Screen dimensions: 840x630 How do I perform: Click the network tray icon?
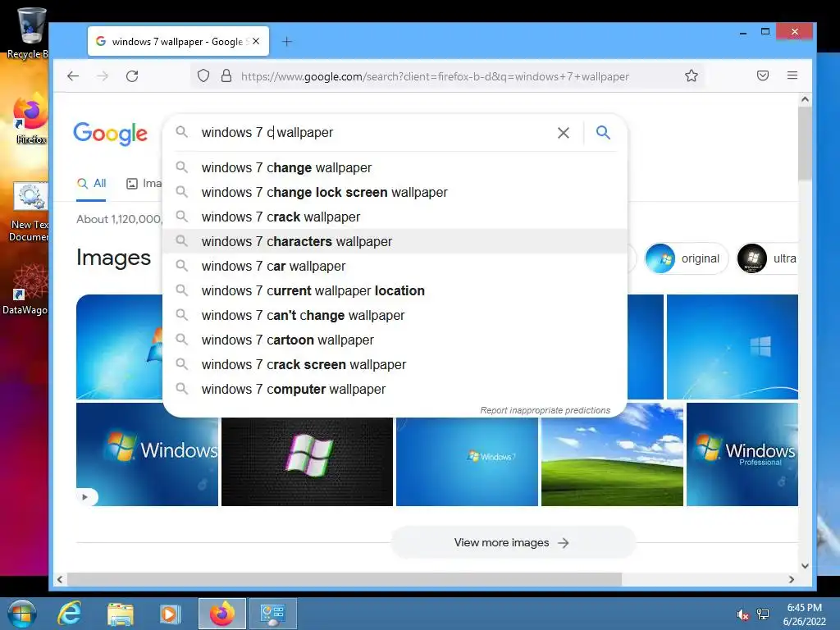tap(763, 614)
